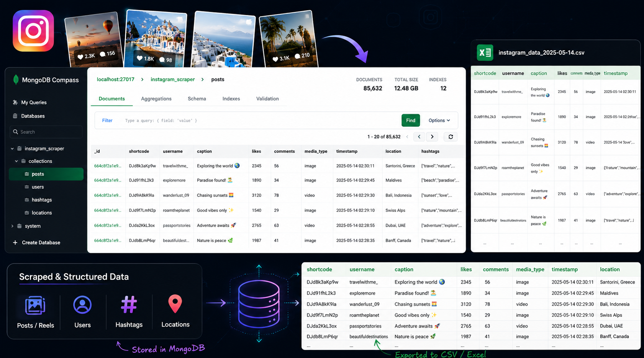Click the hashtags column header in Compass table
The height and width of the screenshot is (358, 644).
tap(430, 151)
